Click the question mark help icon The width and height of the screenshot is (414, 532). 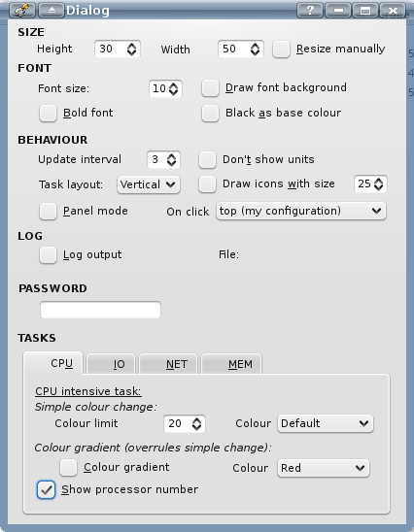click(x=310, y=10)
